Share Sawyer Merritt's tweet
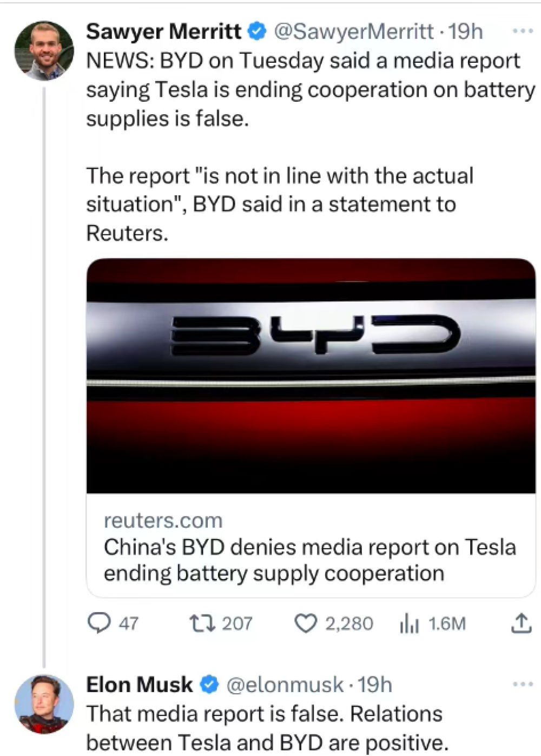 (x=522, y=623)
